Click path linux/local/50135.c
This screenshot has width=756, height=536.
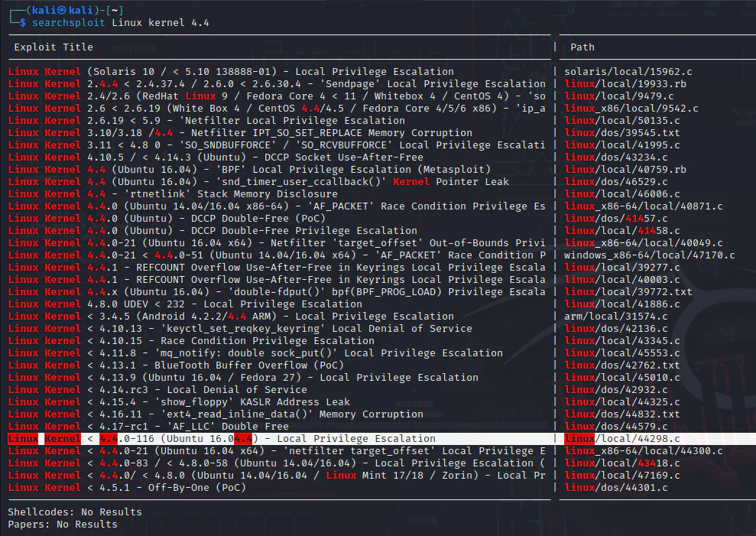pyautogui.click(x=622, y=121)
